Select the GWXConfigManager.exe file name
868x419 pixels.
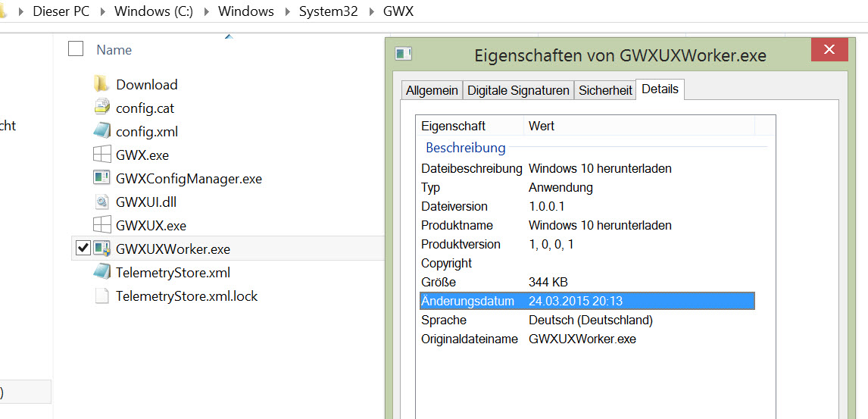pyautogui.click(x=189, y=178)
